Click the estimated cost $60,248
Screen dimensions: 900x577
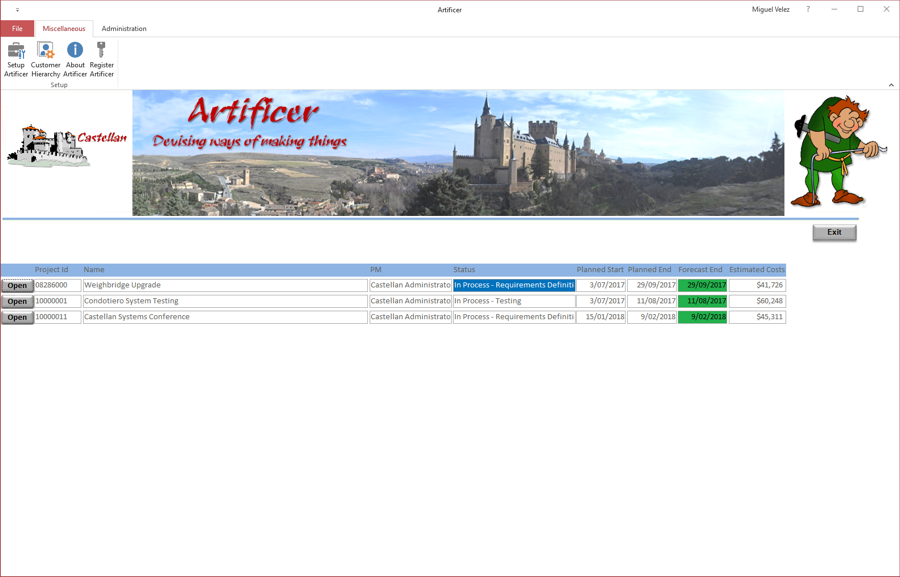757,301
